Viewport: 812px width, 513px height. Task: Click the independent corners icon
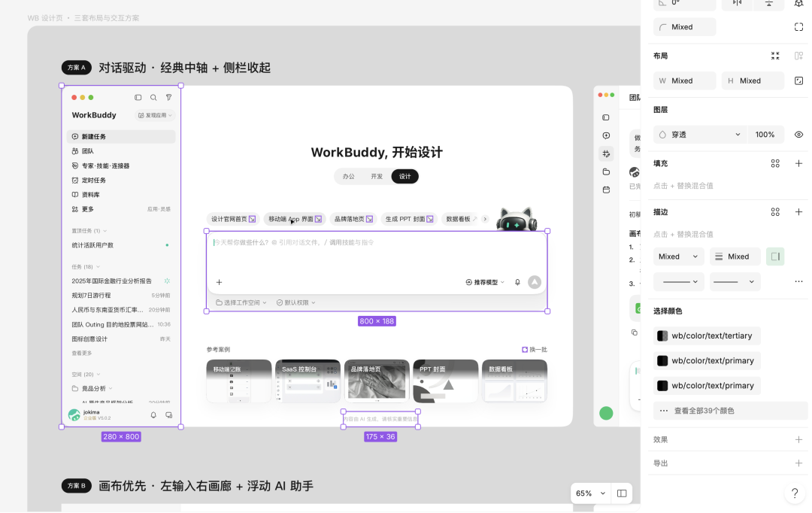coord(798,27)
